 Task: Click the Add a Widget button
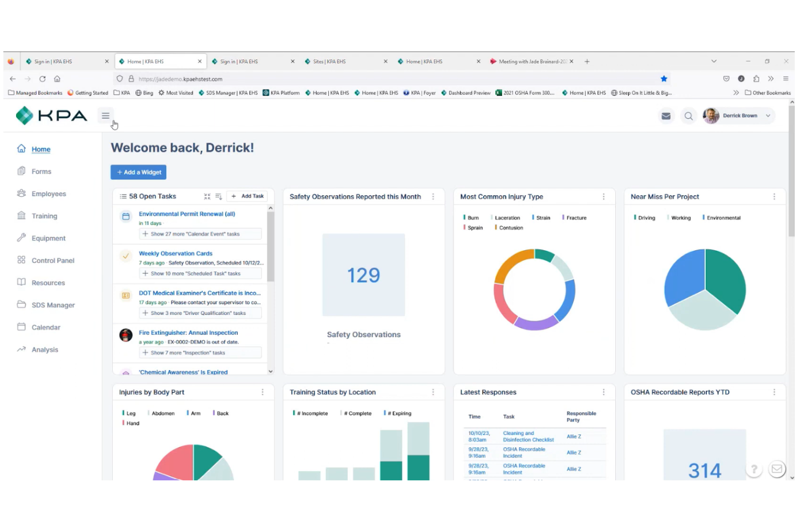point(139,172)
